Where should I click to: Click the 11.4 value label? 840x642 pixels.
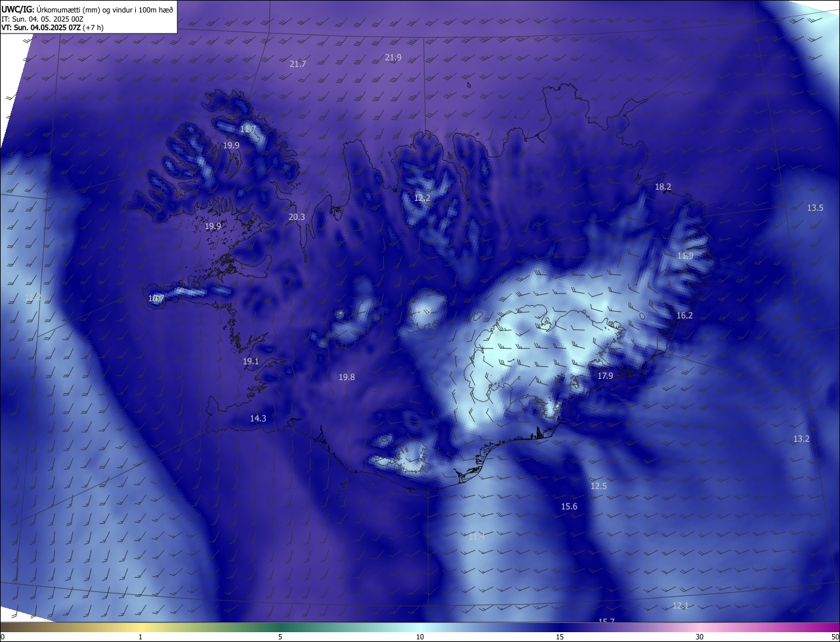tap(476, 537)
